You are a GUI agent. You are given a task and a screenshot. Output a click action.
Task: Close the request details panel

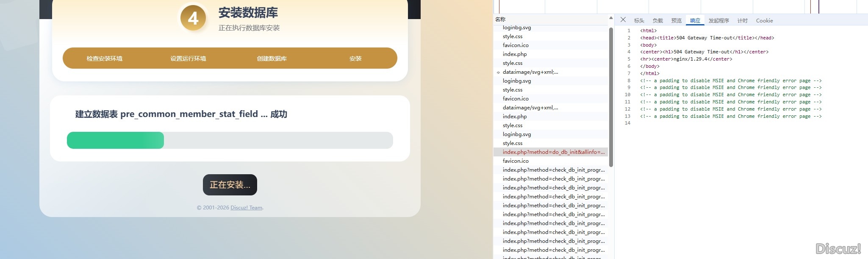623,20
